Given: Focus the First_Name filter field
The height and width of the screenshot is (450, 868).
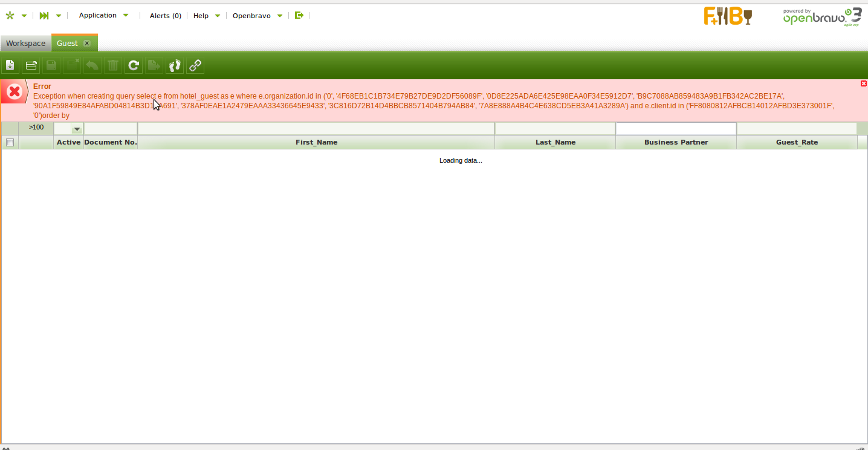Looking at the screenshot, I should 316,128.
